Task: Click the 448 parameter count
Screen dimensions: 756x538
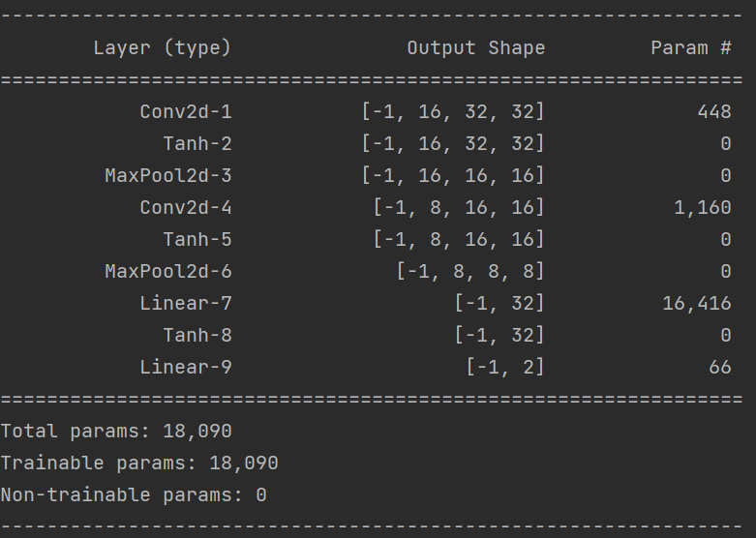Action: point(713,111)
